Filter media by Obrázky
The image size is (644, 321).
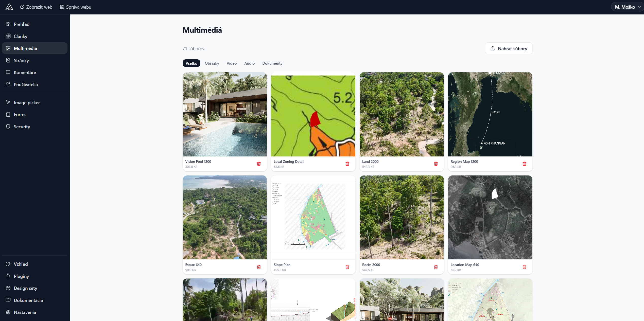point(212,63)
